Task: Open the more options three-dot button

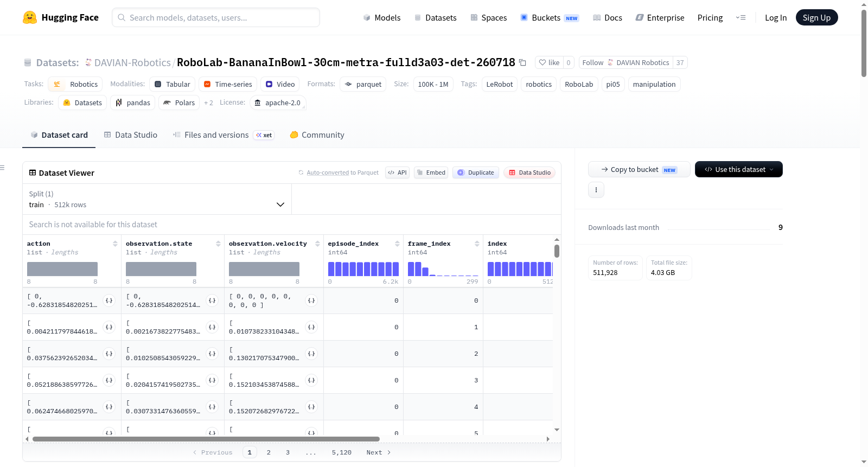Action: click(596, 190)
